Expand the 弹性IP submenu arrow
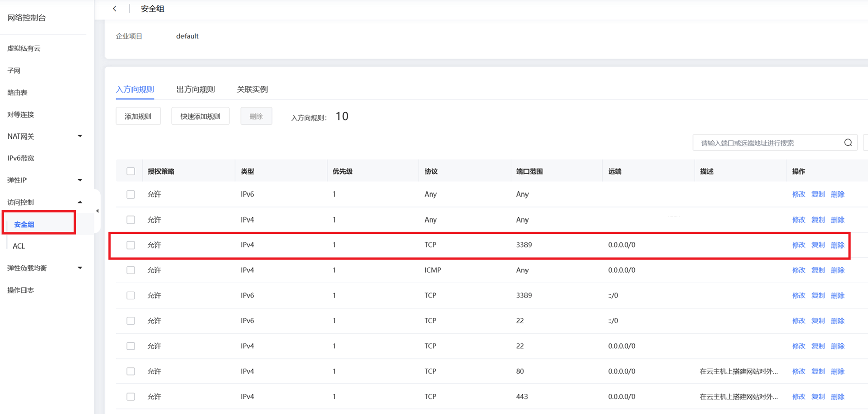 (x=80, y=180)
